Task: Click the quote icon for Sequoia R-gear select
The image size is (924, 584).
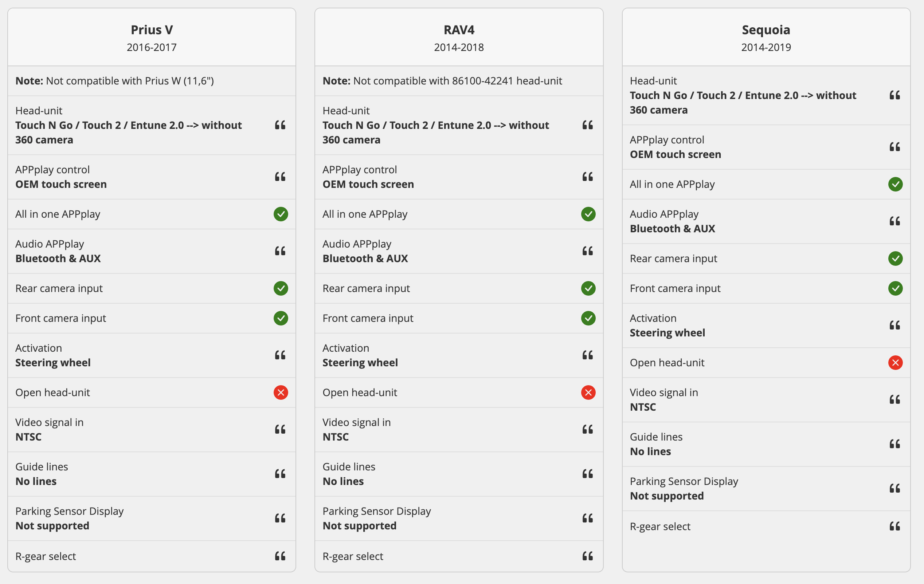Action: (895, 526)
